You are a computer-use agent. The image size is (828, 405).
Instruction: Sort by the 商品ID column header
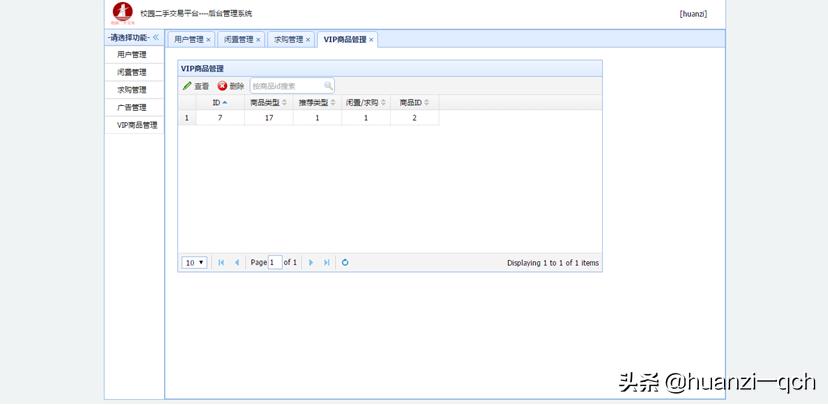pos(415,102)
